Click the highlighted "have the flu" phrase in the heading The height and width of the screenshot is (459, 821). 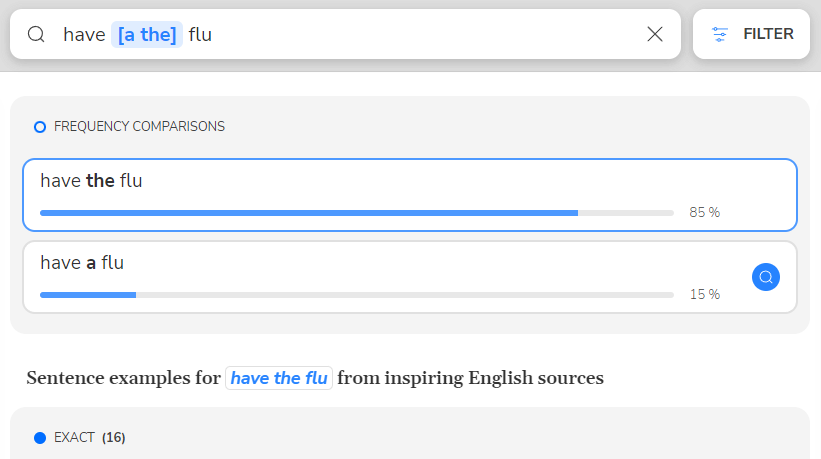click(x=279, y=378)
